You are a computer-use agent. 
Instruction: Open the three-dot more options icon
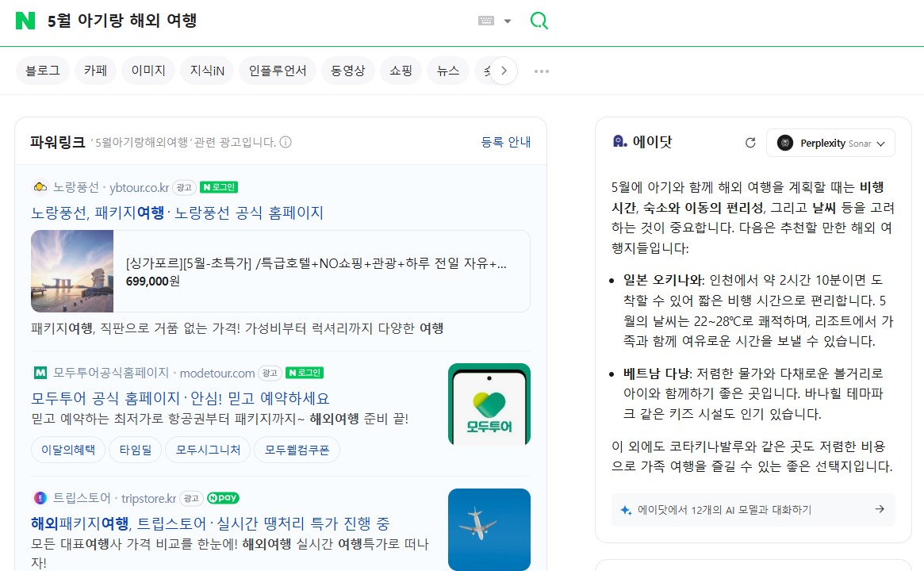542,71
